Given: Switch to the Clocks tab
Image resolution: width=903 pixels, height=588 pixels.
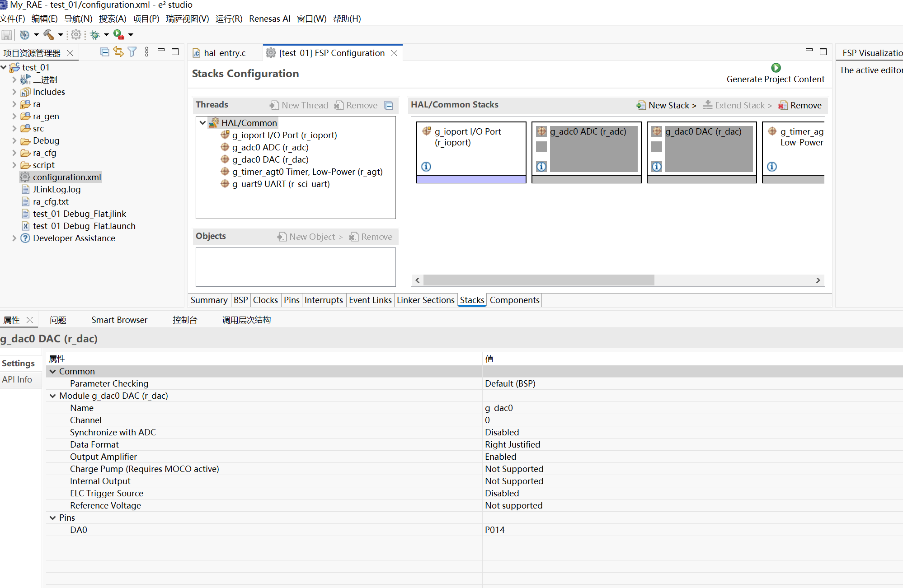Looking at the screenshot, I should click(265, 300).
